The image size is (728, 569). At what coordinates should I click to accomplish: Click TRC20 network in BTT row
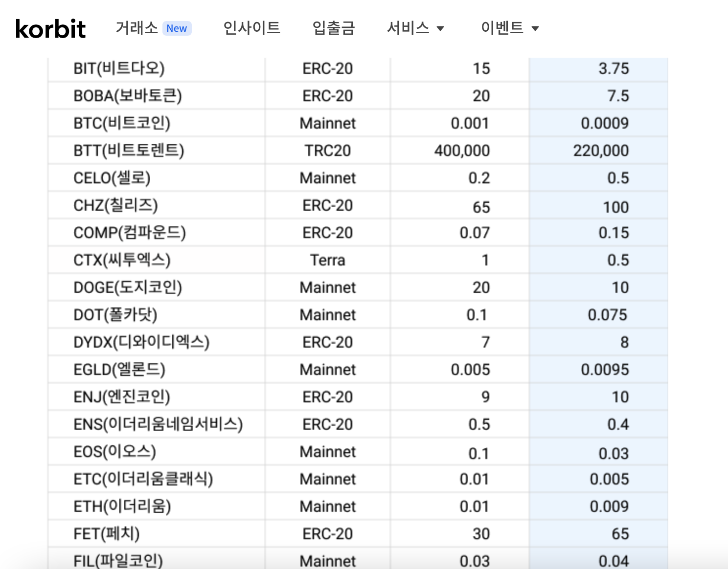coord(328,151)
